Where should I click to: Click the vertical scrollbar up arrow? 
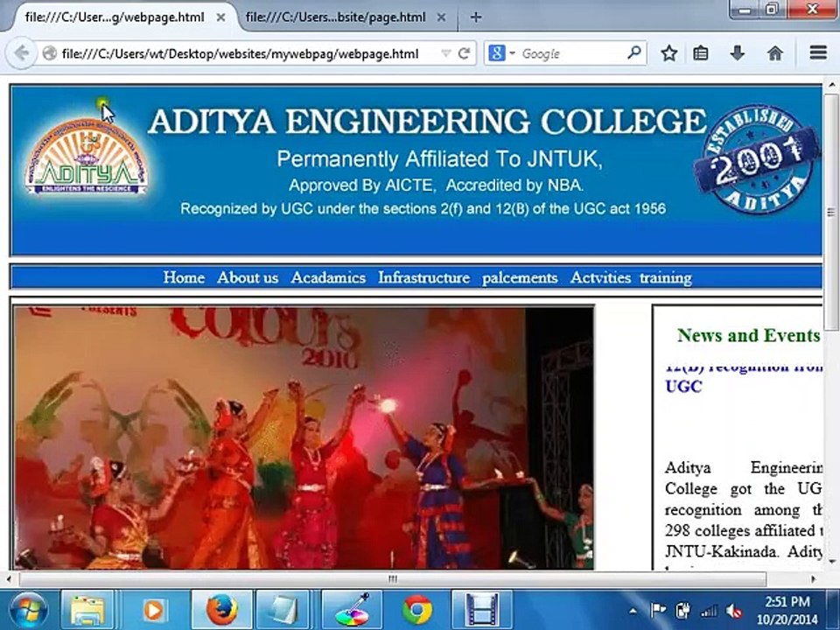[831, 86]
